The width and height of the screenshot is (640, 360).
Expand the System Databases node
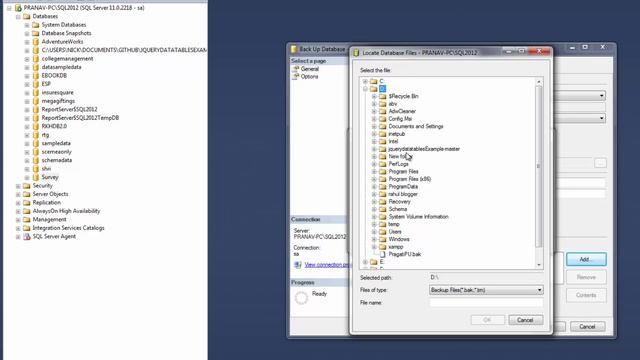point(27,25)
